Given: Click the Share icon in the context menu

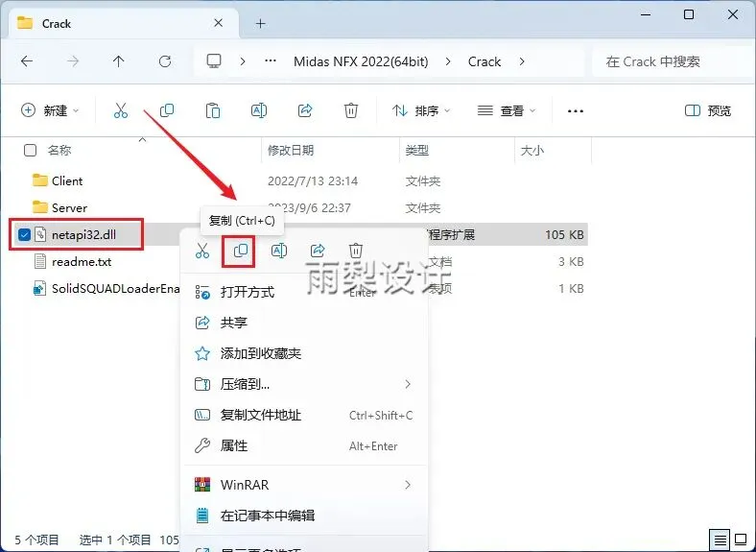Looking at the screenshot, I should (318, 251).
